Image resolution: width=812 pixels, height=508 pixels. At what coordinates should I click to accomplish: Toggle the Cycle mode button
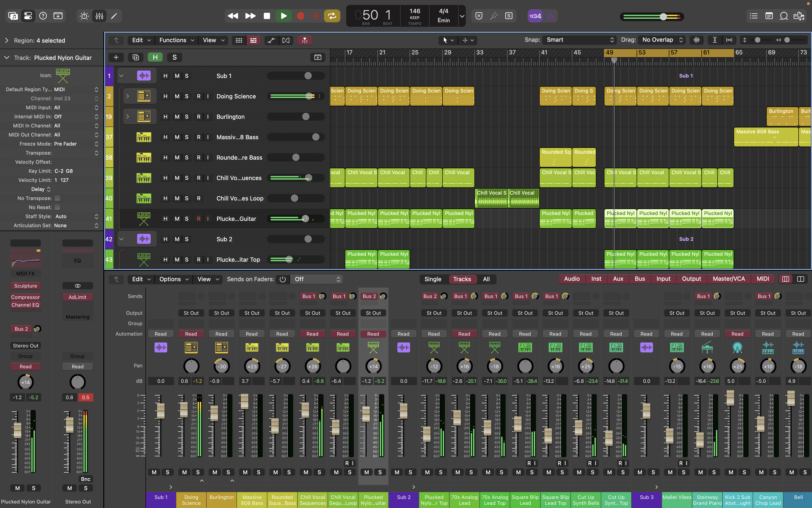[x=332, y=16]
